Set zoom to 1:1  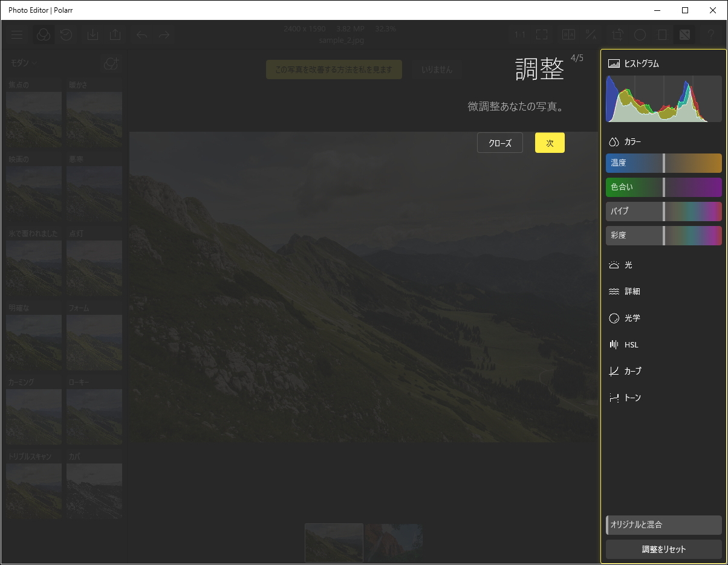click(x=519, y=34)
